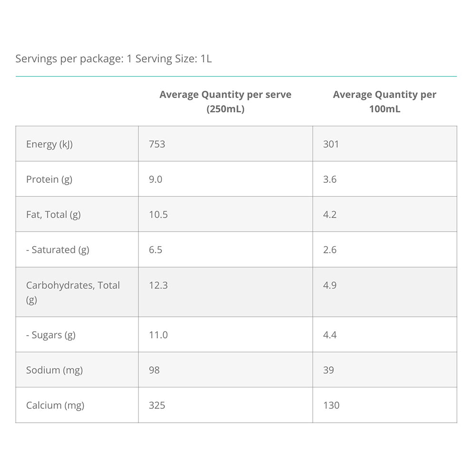Select the 9.0 protein per serve value
The width and height of the screenshot is (476, 476).
(156, 179)
